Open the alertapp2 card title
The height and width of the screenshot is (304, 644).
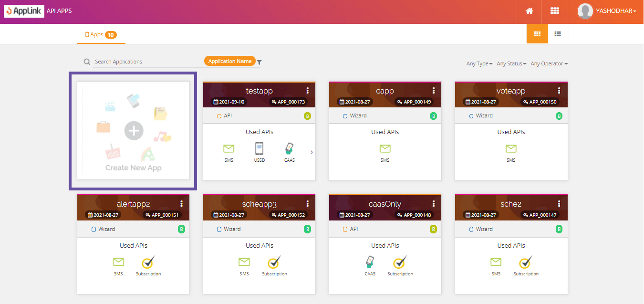tap(133, 204)
